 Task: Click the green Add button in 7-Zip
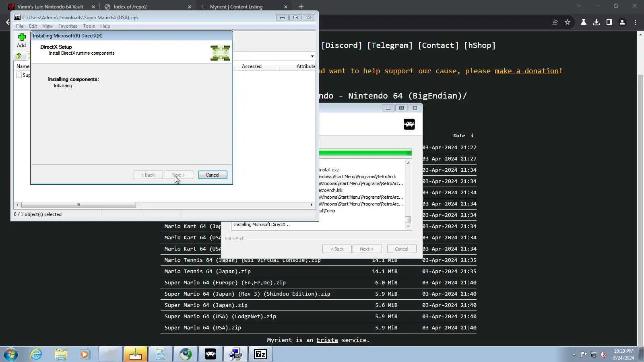pos(21,40)
